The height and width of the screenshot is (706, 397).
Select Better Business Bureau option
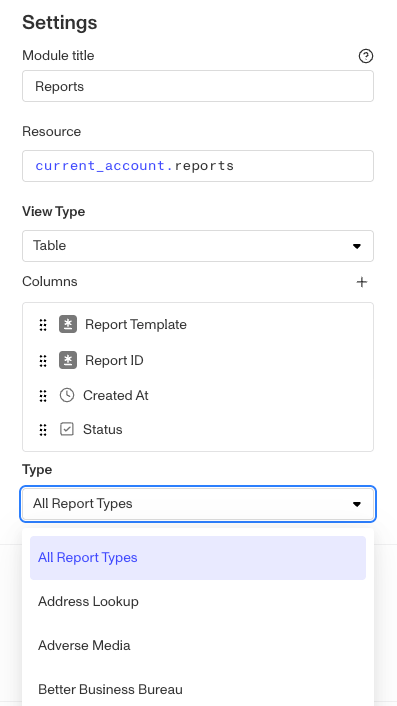pyautogui.click(x=198, y=689)
